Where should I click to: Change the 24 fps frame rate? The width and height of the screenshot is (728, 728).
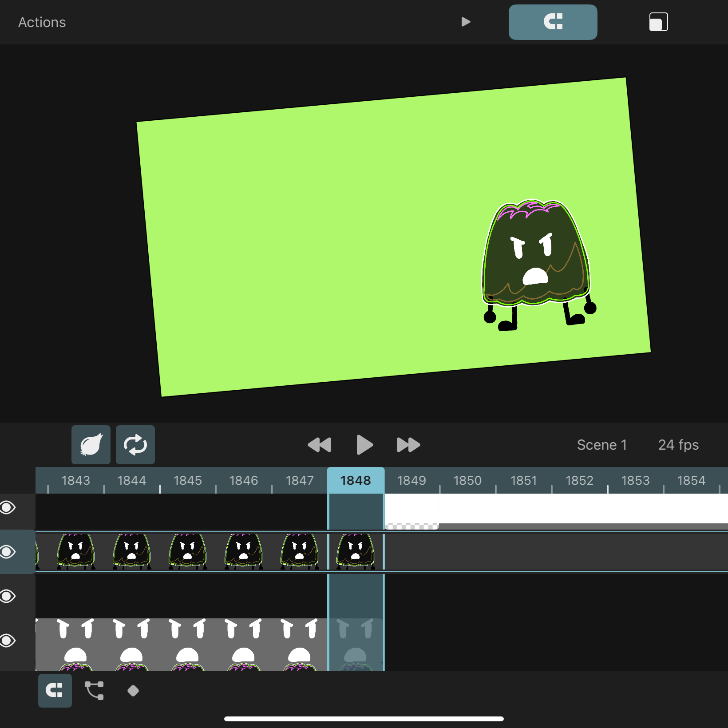pyautogui.click(x=678, y=445)
